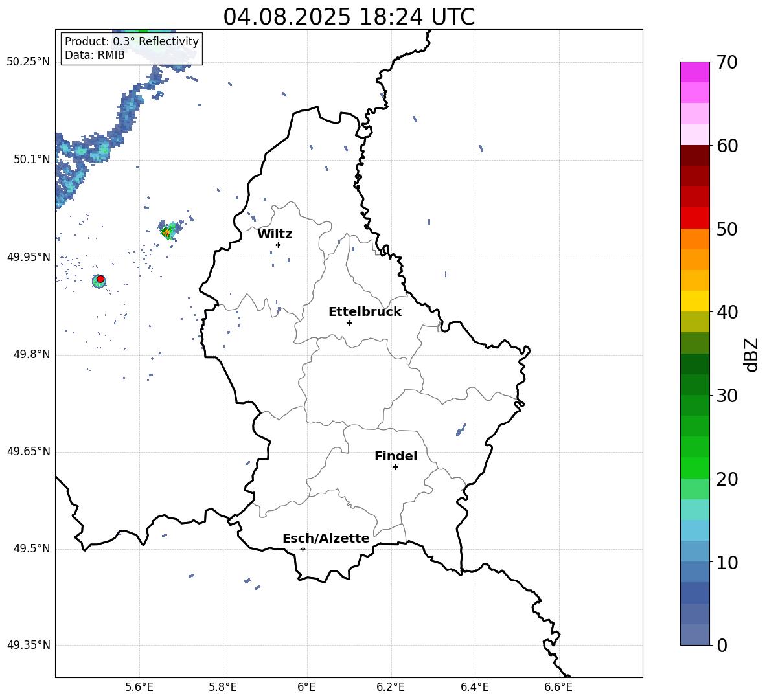
Task: Click the Ettelbruck station cross marker
Action: (x=349, y=322)
